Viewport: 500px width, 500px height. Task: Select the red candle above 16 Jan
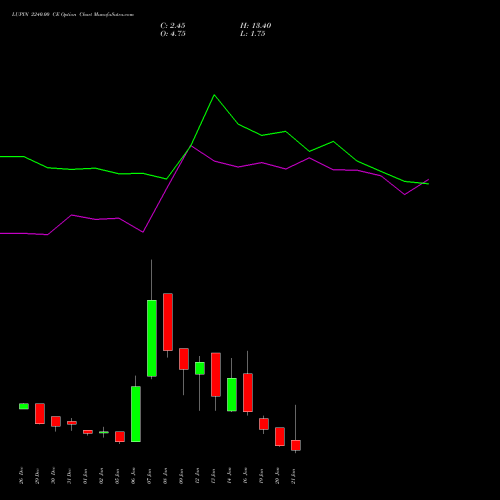click(x=248, y=393)
